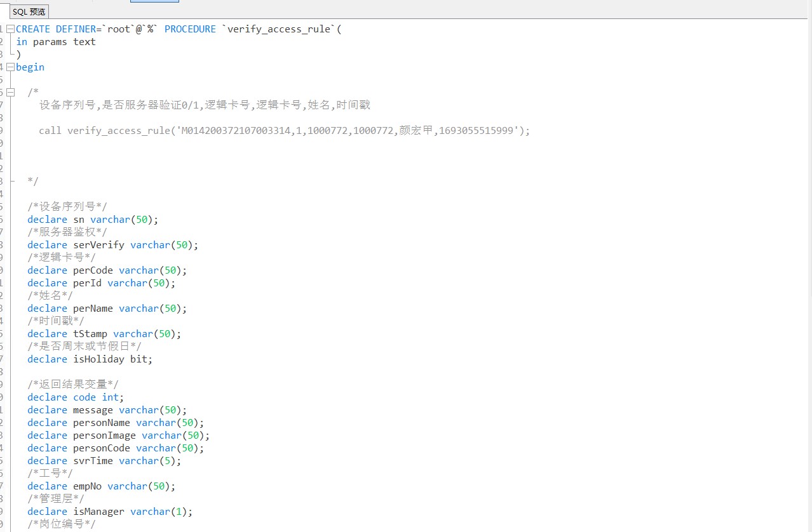Click the 'declare code int' line
The height and width of the screenshot is (532, 812).
[x=76, y=397]
